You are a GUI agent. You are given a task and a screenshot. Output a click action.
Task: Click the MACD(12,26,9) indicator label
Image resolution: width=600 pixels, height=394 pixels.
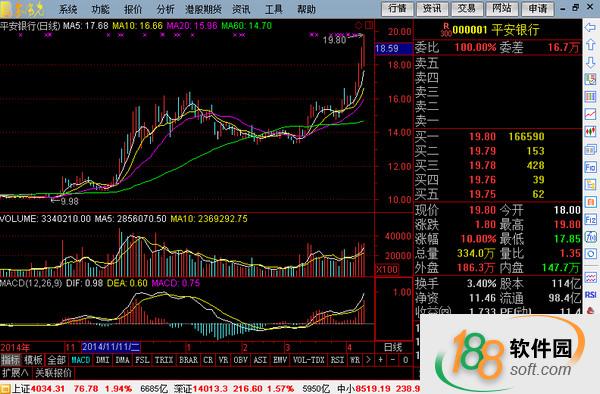point(31,283)
